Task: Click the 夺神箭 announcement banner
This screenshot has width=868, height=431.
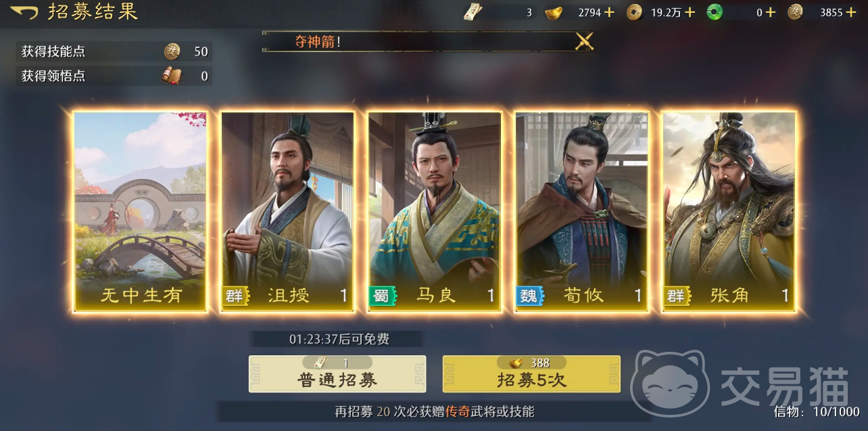Action: tap(428, 41)
